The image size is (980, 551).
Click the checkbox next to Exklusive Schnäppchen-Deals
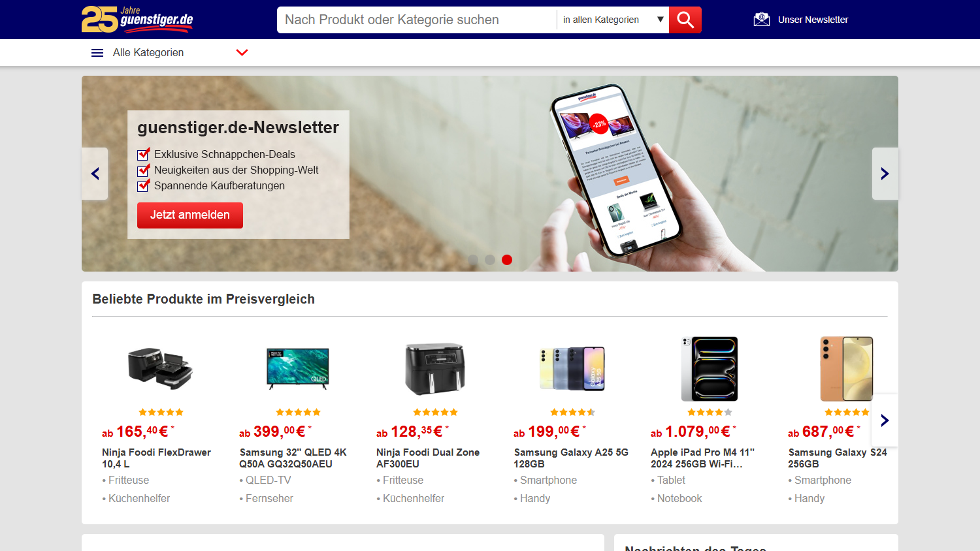coord(143,154)
